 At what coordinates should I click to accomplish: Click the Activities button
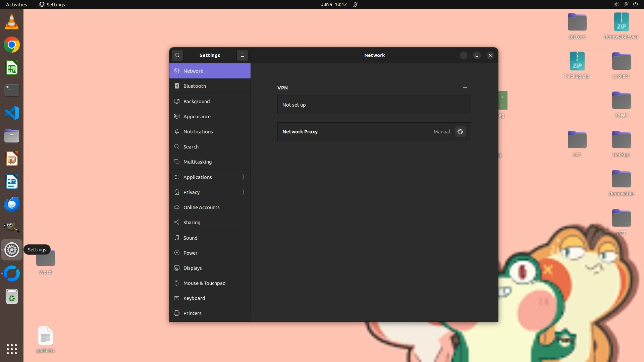16,4
